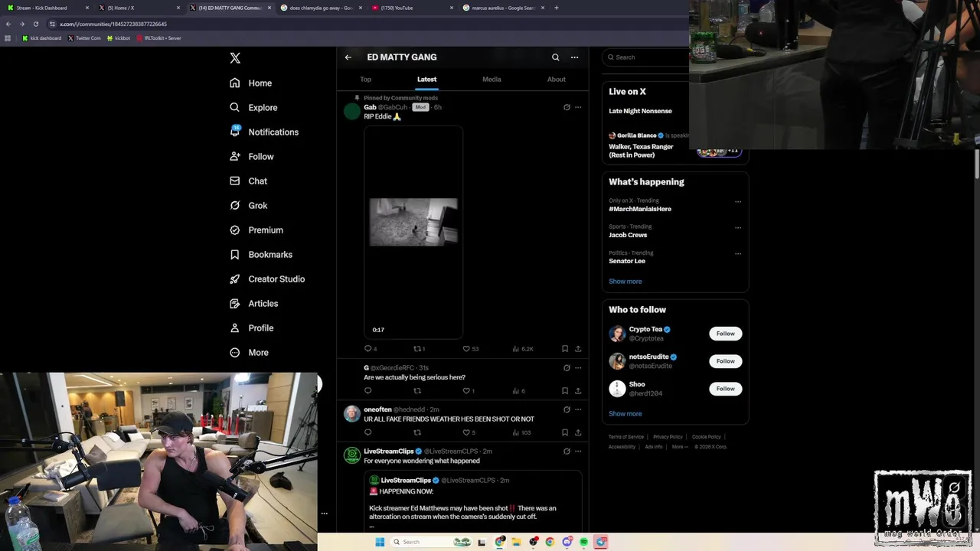Image resolution: width=980 pixels, height=551 pixels.
Task: Open Windows Start menu
Action: coord(379,542)
